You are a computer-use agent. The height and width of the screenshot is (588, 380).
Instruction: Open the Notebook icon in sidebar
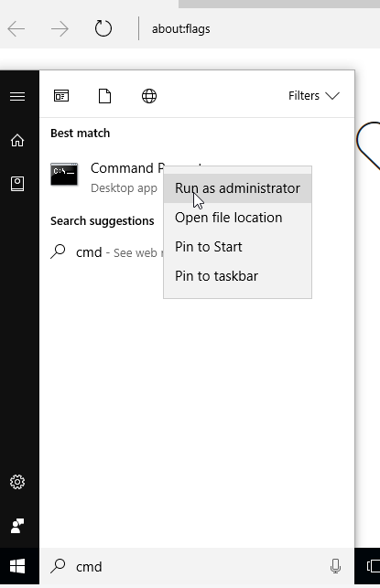tap(17, 184)
